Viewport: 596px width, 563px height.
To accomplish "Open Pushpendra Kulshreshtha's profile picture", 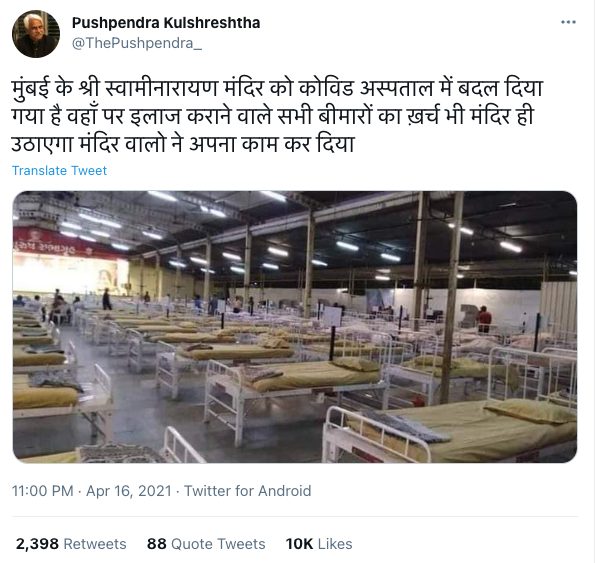I will (36, 33).
